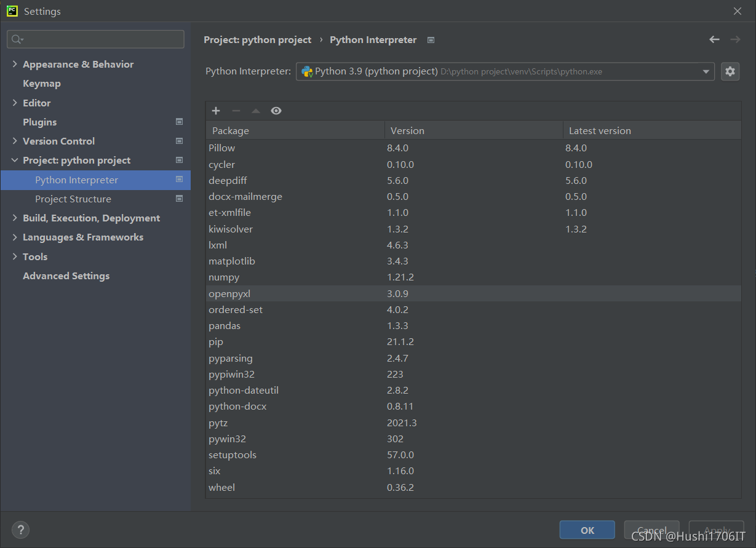Click the Python logo in interpreter field
756x548 pixels.
(x=307, y=71)
